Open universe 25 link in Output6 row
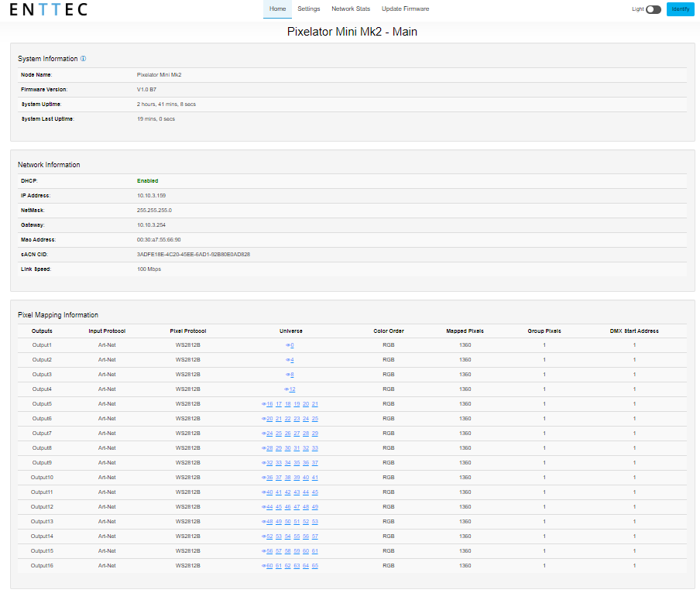700x593 pixels. [x=314, y=419]
